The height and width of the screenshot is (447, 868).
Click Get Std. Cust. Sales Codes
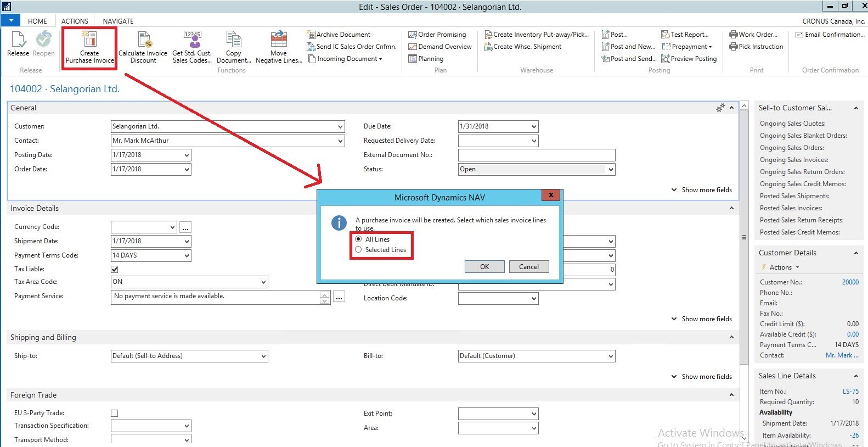coord(192,47)
